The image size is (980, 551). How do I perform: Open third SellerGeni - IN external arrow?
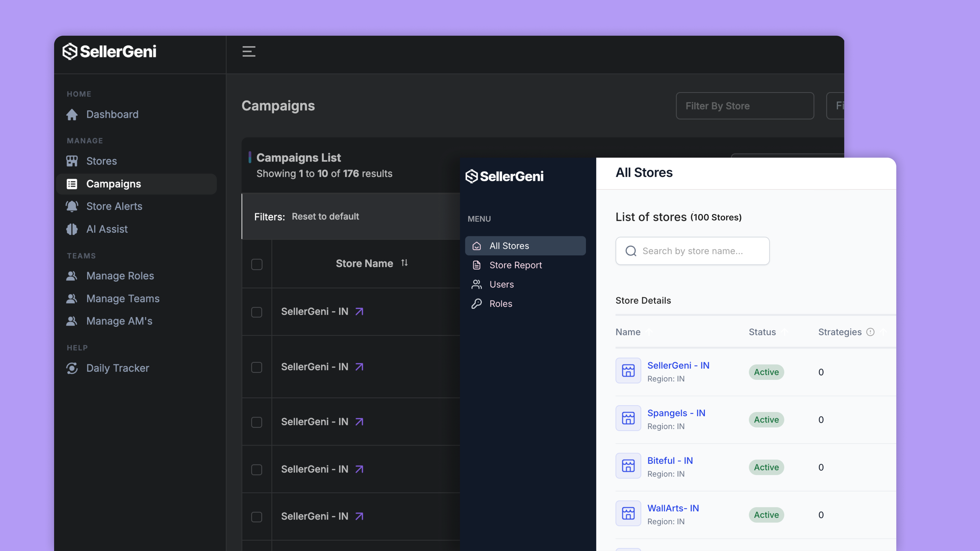[x=359, y=422]
